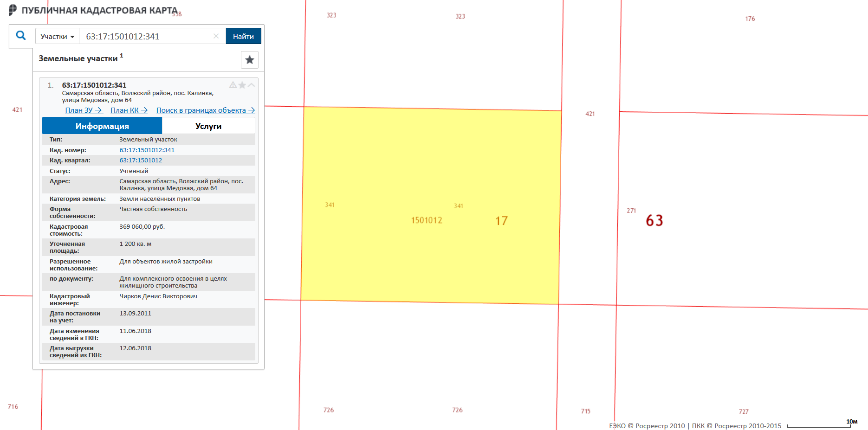Screen dimensions: 868x430
Task: Click parcel label 271 on the map
Action: pyautogui.click(x=631, y=211)
